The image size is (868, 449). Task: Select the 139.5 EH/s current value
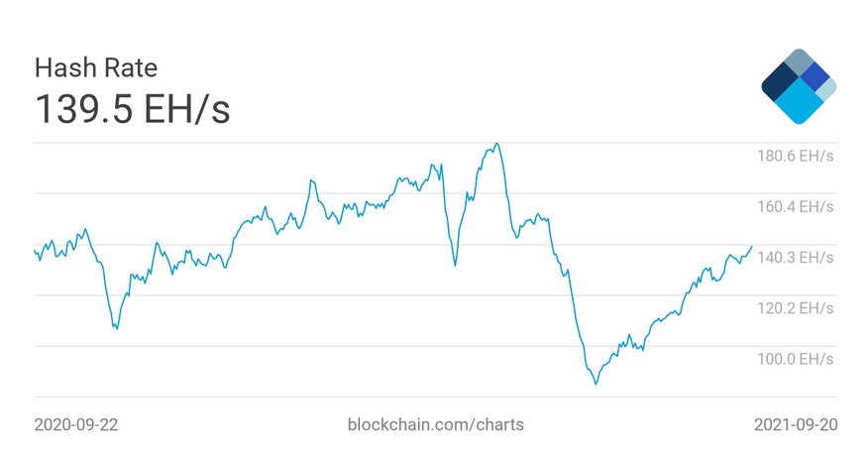click(x=133, y=108)
